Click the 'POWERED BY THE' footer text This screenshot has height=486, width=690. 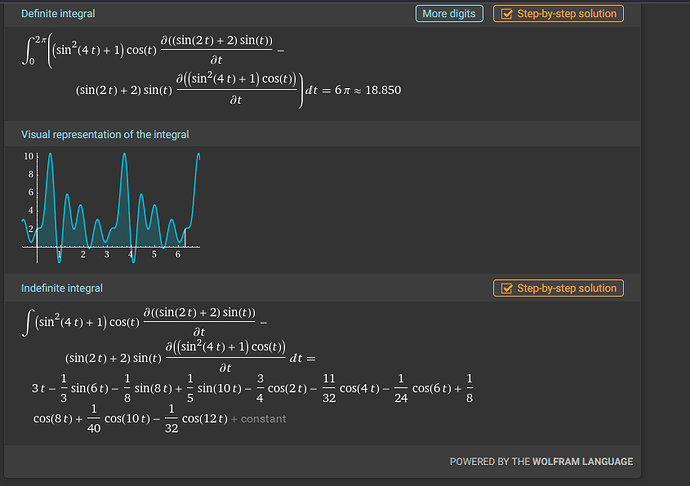[x=490, y=461]
